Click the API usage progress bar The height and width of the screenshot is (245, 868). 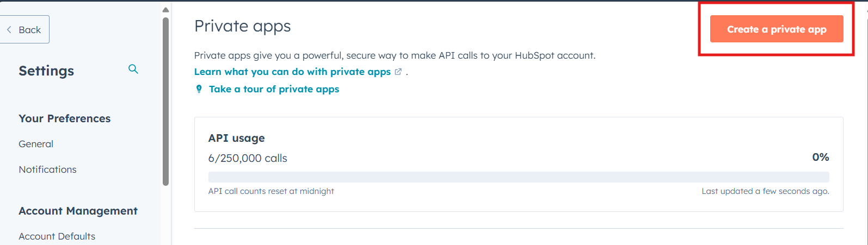pyautogui.click(x=518, y=177)
